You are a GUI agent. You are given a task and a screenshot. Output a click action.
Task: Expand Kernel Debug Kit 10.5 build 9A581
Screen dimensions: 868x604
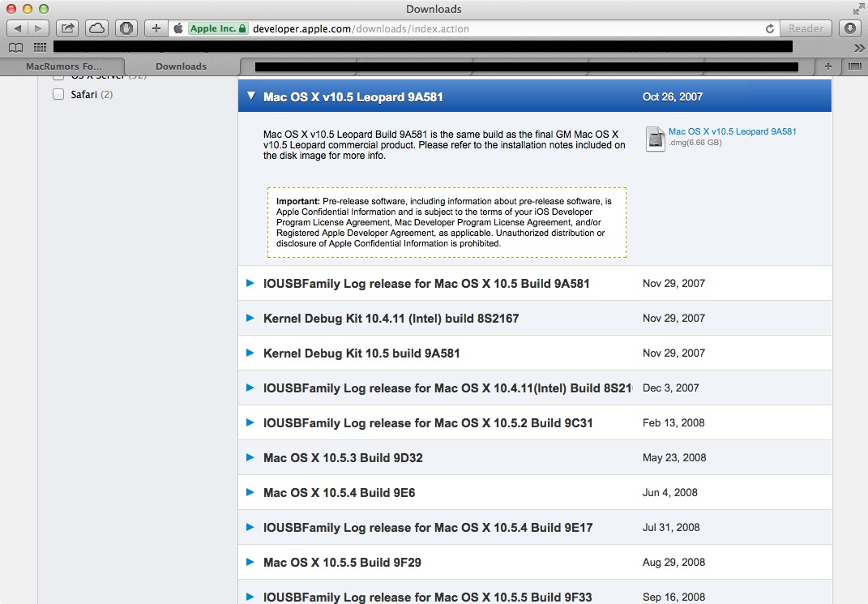pos(250,353)
